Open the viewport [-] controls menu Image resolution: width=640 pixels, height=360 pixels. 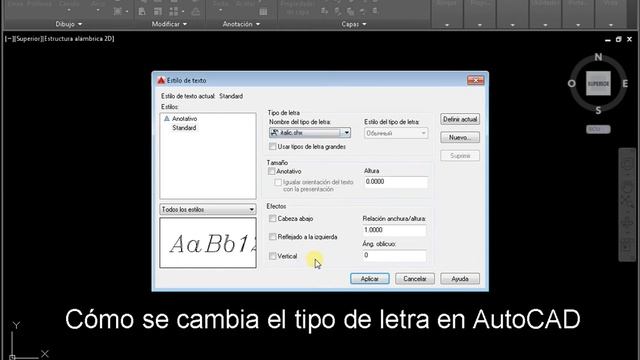click(x=9, y=39)
